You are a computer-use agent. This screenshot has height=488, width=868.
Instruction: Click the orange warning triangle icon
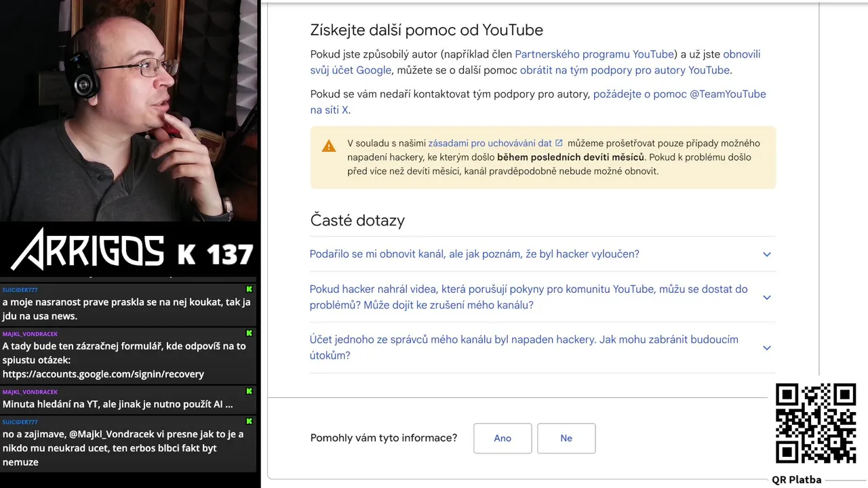point(329,146)
